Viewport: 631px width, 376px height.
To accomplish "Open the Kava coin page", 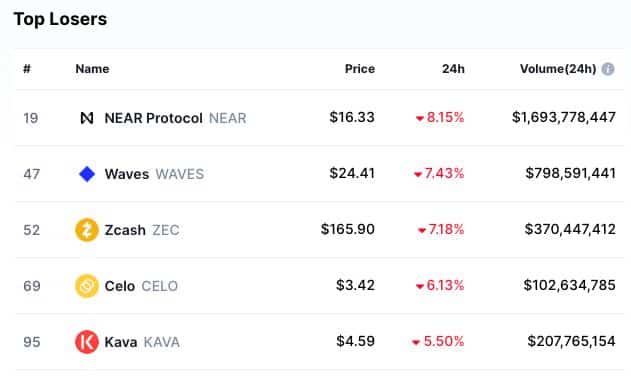I will tap(121, 342).
